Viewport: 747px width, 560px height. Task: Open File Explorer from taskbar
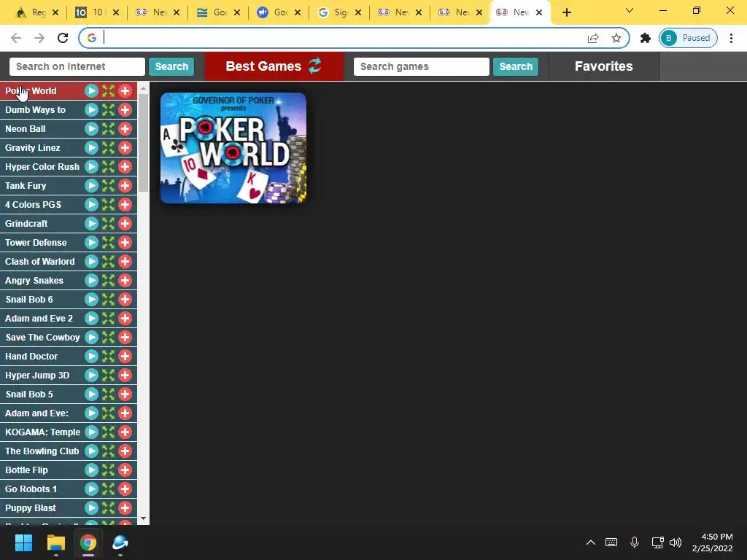[55, 542]
